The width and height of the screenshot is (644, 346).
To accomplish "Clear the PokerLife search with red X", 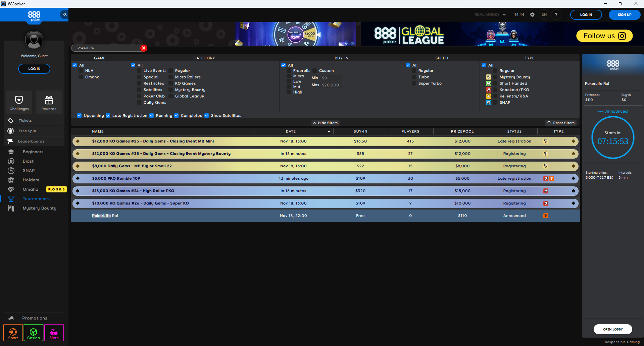I will click(144, 48).
